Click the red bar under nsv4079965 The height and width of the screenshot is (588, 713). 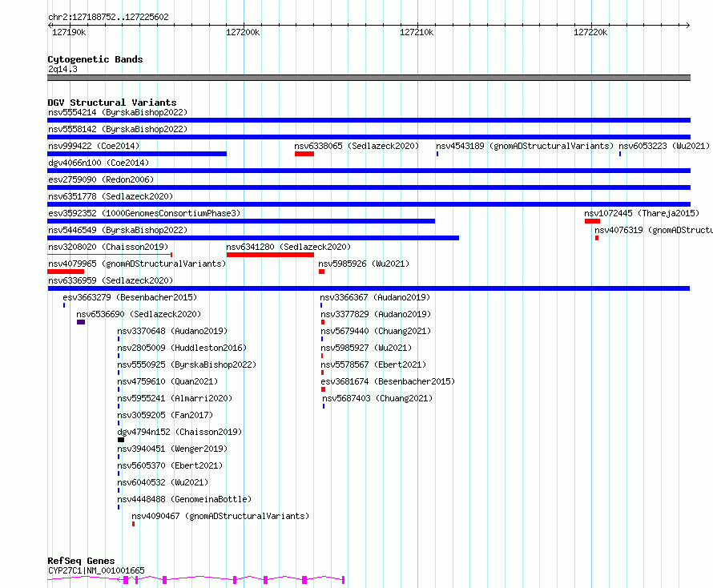click(66, 272)
